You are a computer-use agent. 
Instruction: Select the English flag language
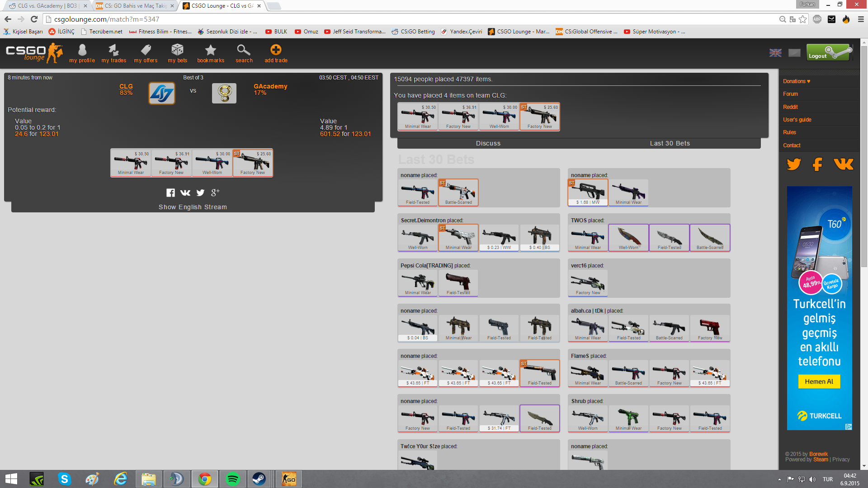[x=775, y=53]
